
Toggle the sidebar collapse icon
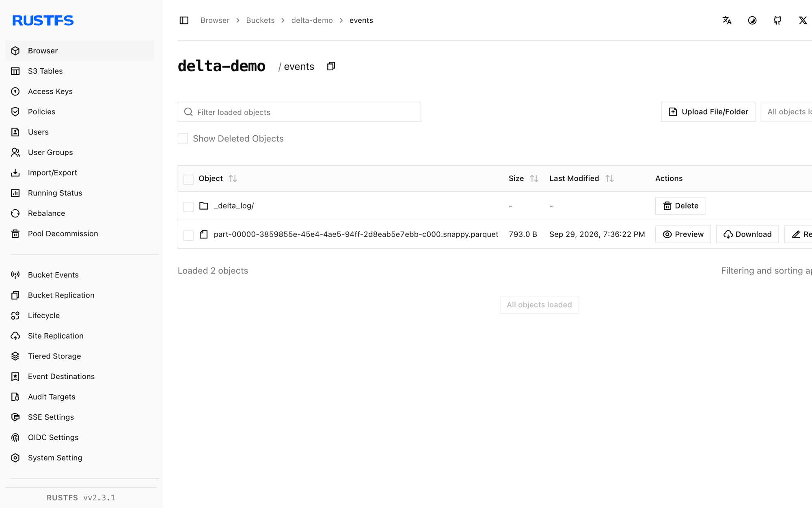point(184,20)
